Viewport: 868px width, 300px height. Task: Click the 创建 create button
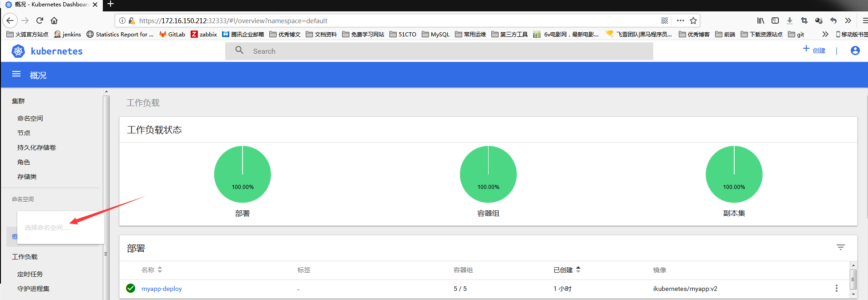(814, 50)
